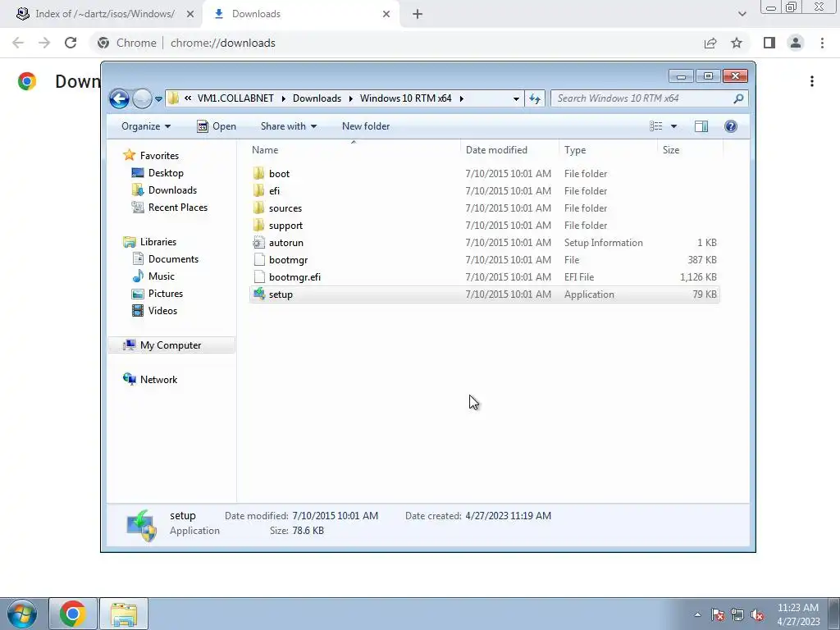
Task: Select Network in navigation pane
Action: point(158,380)
